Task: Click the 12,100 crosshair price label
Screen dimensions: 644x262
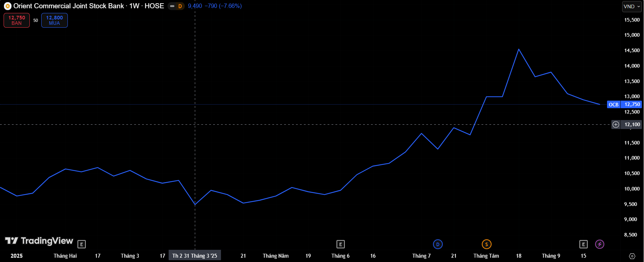Action: click(632, 125)
